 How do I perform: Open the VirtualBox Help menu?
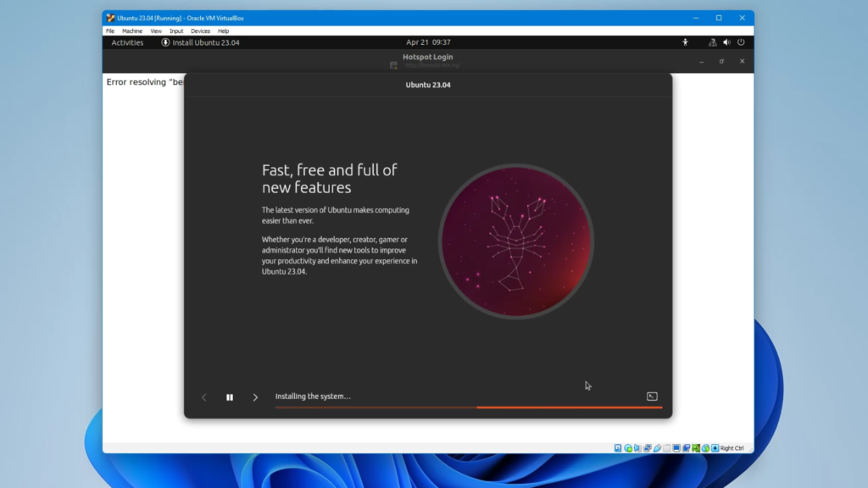pos(223,31)
